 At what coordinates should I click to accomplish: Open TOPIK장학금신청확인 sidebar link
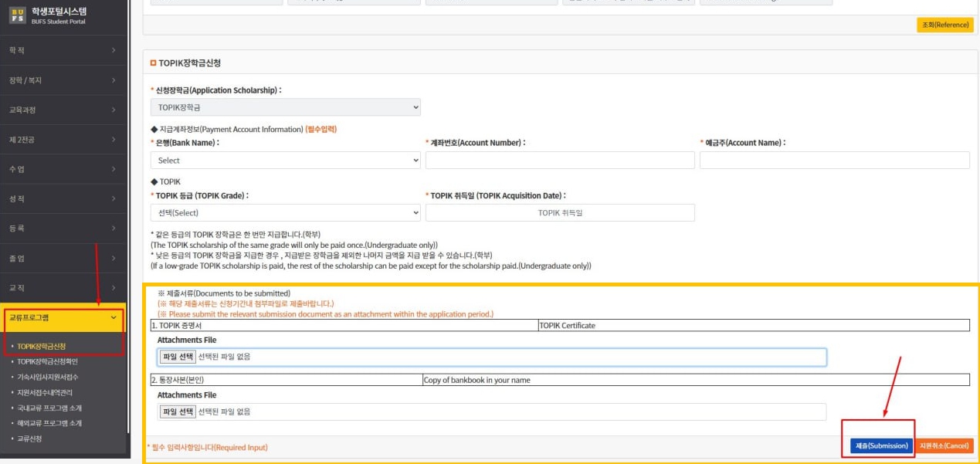(x=47, y=361)
